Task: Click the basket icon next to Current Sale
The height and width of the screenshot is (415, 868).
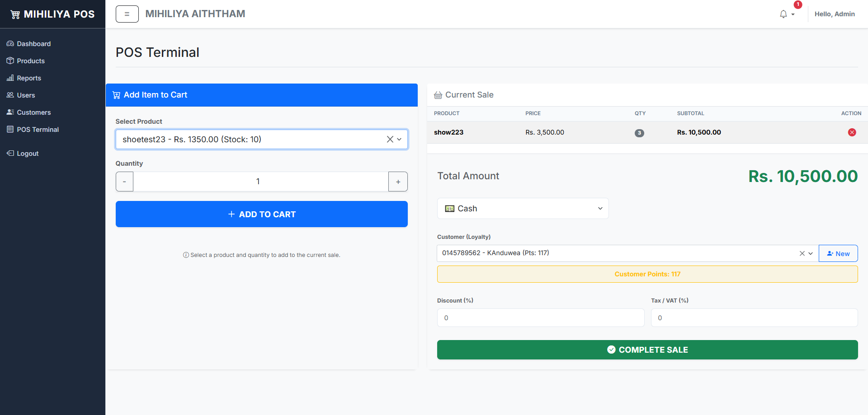Action: (x=438, y=95)
